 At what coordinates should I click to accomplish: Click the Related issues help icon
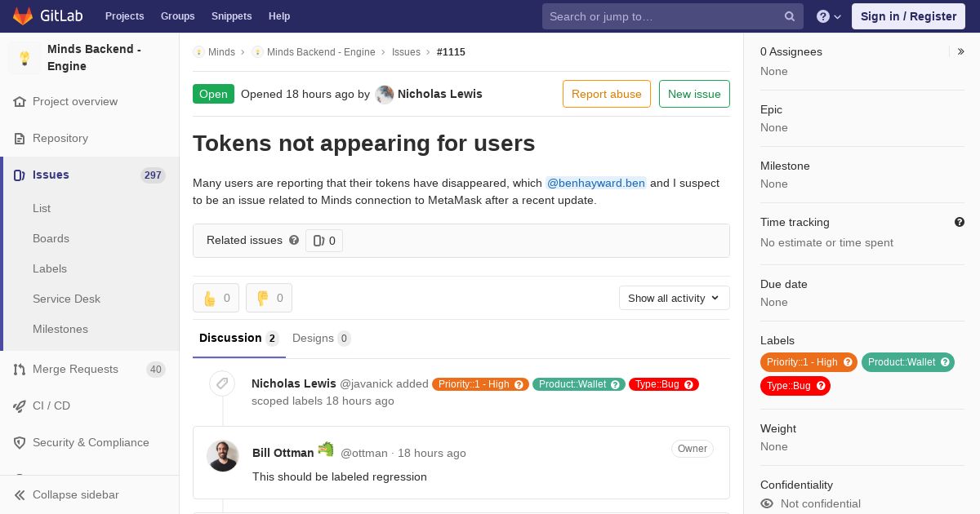[294, 240]
